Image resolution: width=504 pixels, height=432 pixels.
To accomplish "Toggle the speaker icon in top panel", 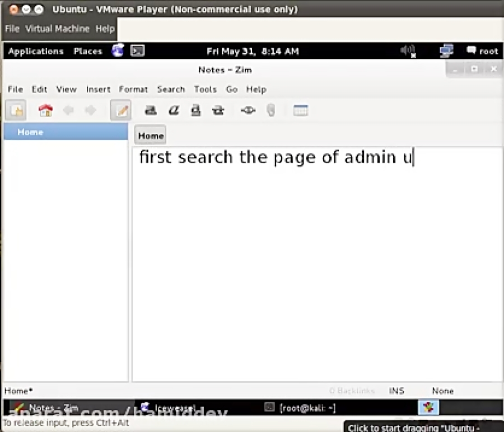I will pyautogui.click(x=408, y=51).
